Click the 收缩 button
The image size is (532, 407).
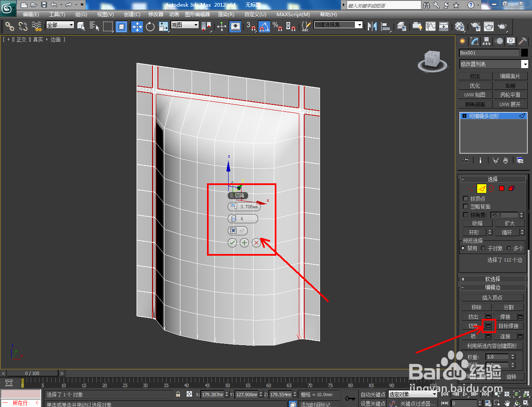tap(477, 223)
